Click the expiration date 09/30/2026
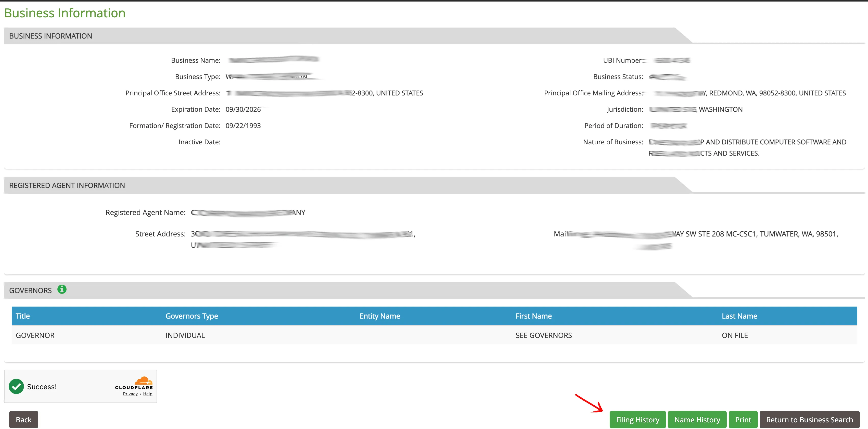Image resolution: width=868 pixels, height=429 pixels. 243,109
